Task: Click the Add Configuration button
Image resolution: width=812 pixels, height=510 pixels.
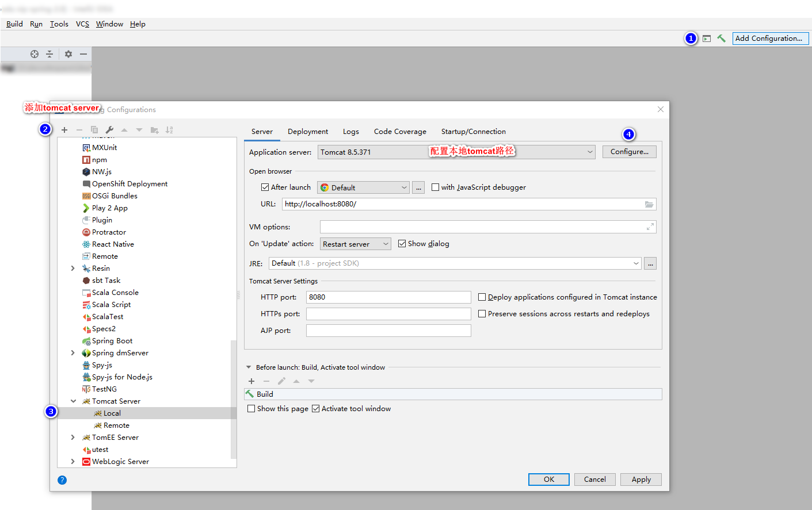Action: click(x=771, y=39)
